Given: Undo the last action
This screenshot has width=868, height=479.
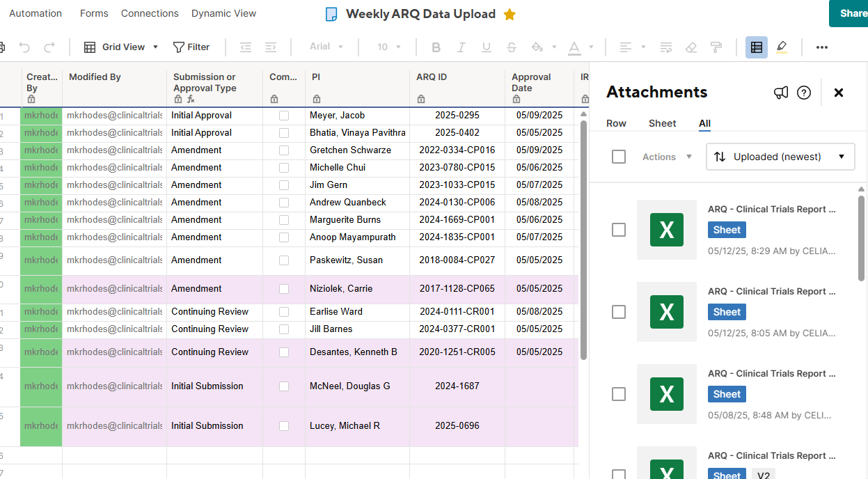Looking at the screenshot, I should (24, 47).
